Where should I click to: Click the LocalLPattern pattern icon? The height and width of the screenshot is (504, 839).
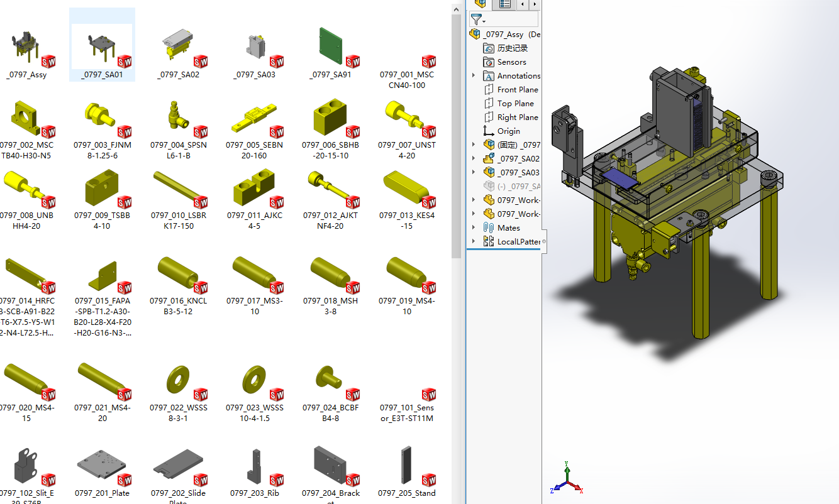coord(489,241)
